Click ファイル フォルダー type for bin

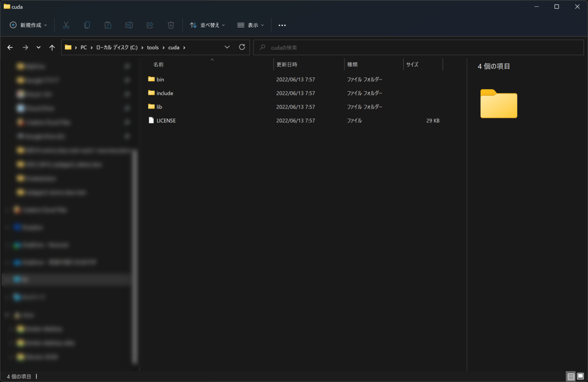pyautogui.click(x=365, y=79)
